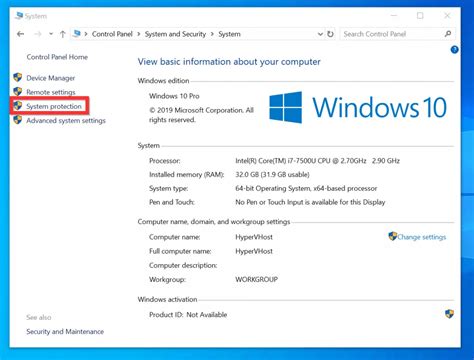Open the recent locations dropdown arrow
The height and width of the screenshot is (360, 474).
(x=51, y=34)
